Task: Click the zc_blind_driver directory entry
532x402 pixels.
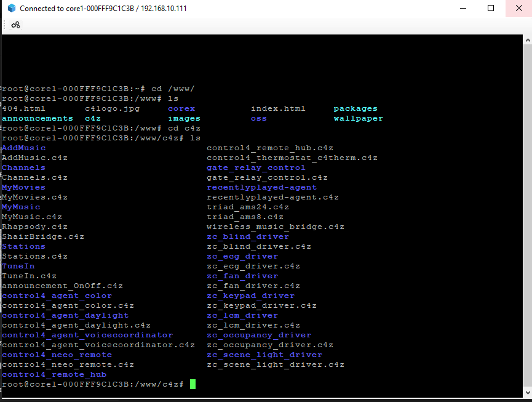Action: [x=248, y=236]
